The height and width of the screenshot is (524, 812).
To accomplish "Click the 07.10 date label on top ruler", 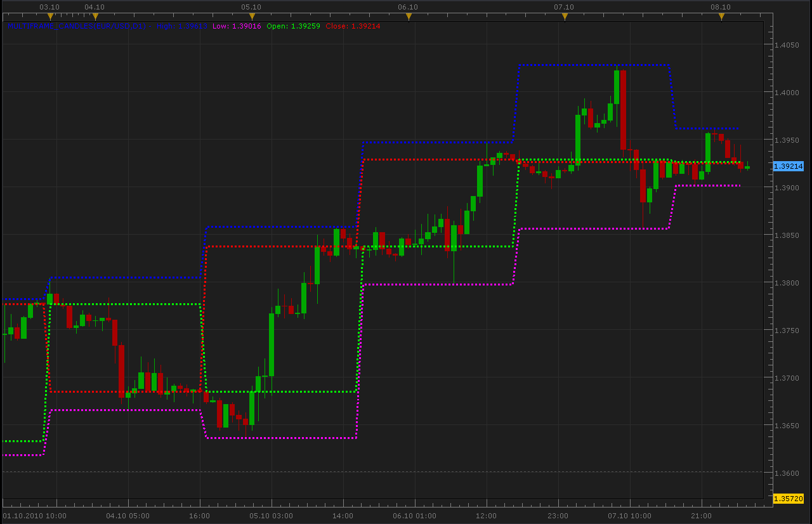I will coord(565,7).
